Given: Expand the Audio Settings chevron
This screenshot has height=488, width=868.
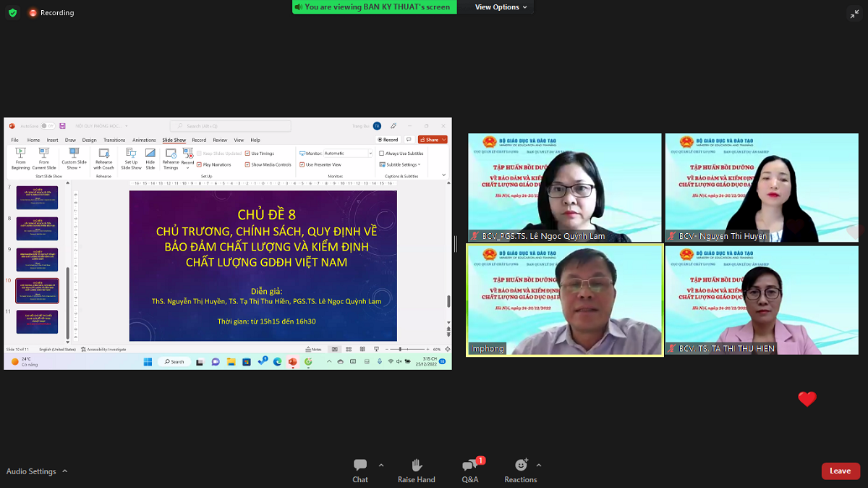Looking at the screenshot, I should (x=64, y=471).
